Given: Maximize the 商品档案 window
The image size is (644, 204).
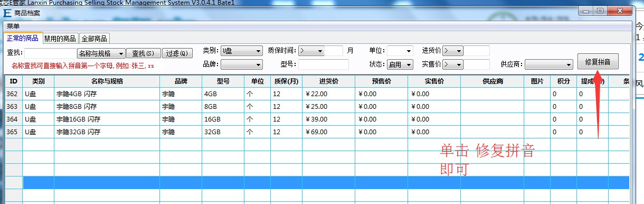Looking at the screenshot, I should 600,11.
